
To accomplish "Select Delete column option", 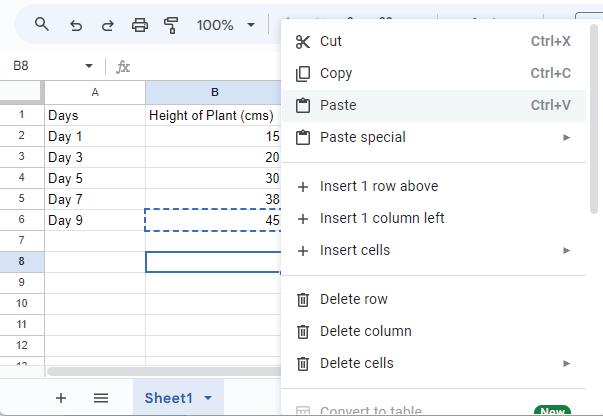I will tap(365, 331).
